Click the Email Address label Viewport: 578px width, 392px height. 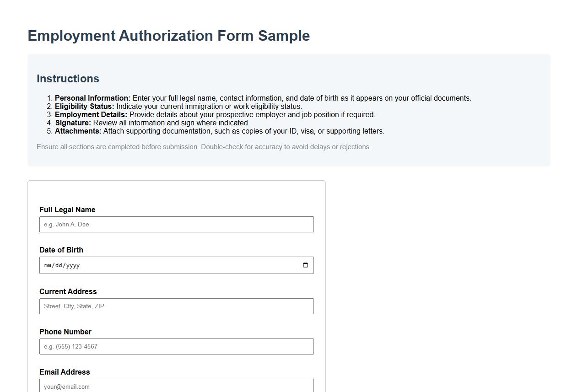pos(63,372)
